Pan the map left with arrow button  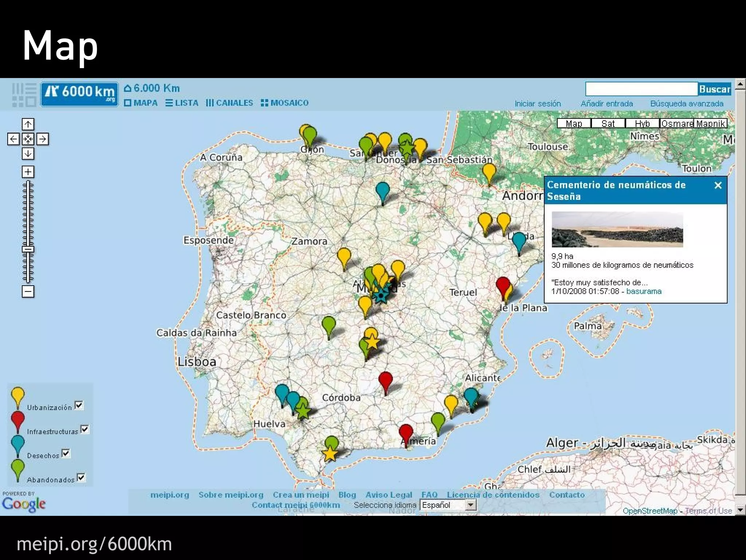13,139
